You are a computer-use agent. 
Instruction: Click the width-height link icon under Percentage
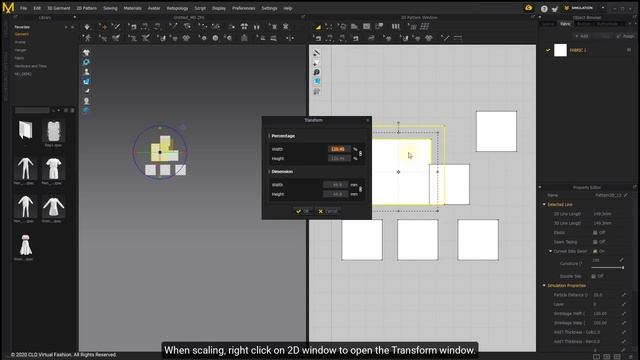360,153
